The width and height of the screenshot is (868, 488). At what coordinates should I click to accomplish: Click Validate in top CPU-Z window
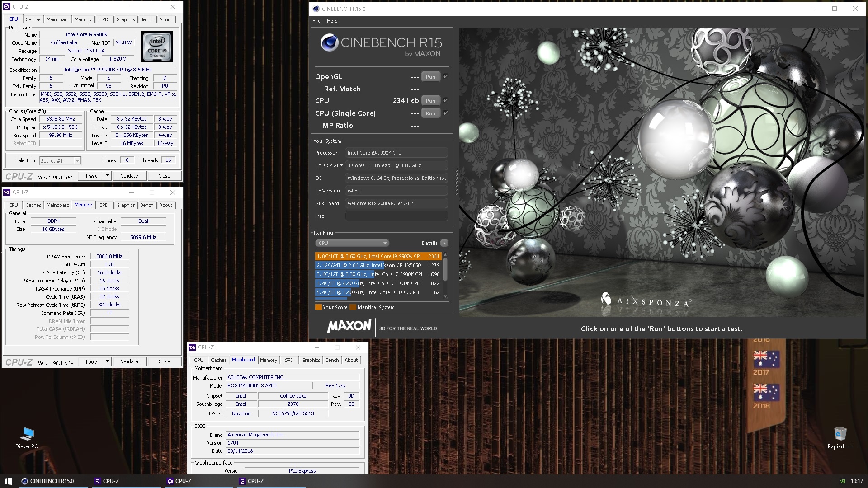click(129, 176)
